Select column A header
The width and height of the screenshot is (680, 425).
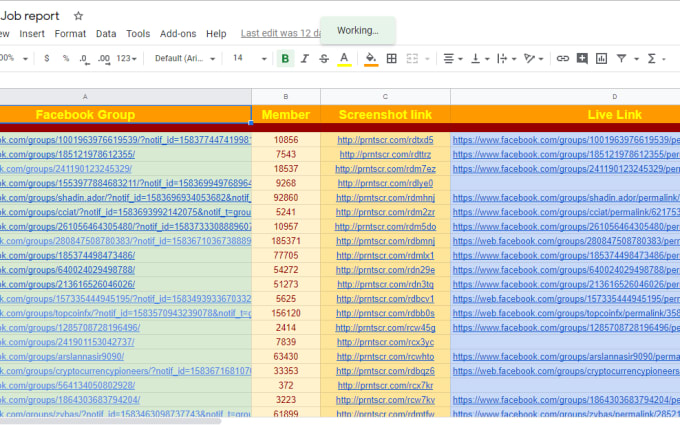126,97
